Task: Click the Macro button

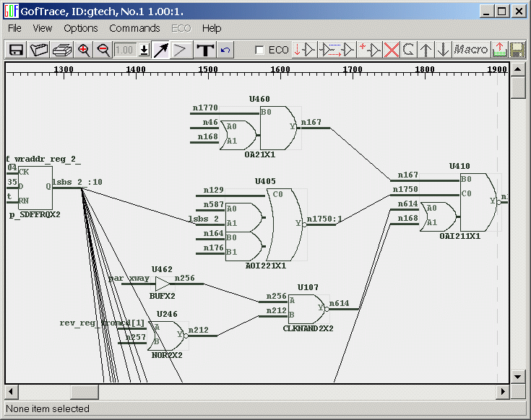Action: point(471,50)
